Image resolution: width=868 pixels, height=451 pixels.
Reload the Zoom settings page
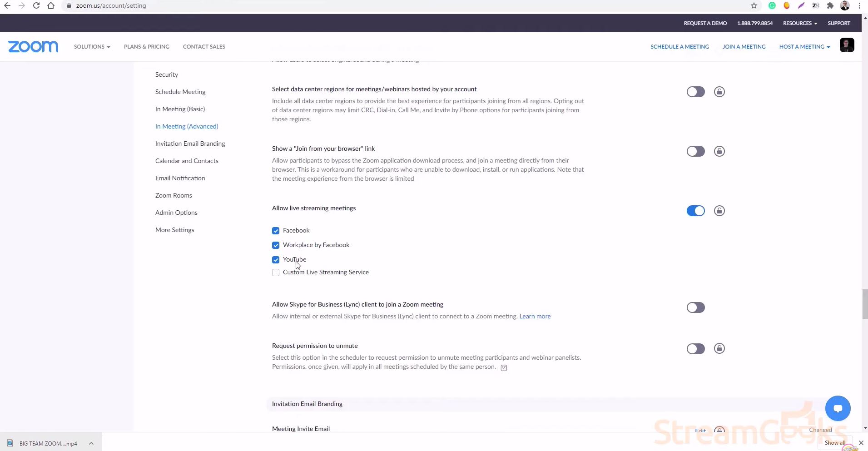click(x=36, y=5)
